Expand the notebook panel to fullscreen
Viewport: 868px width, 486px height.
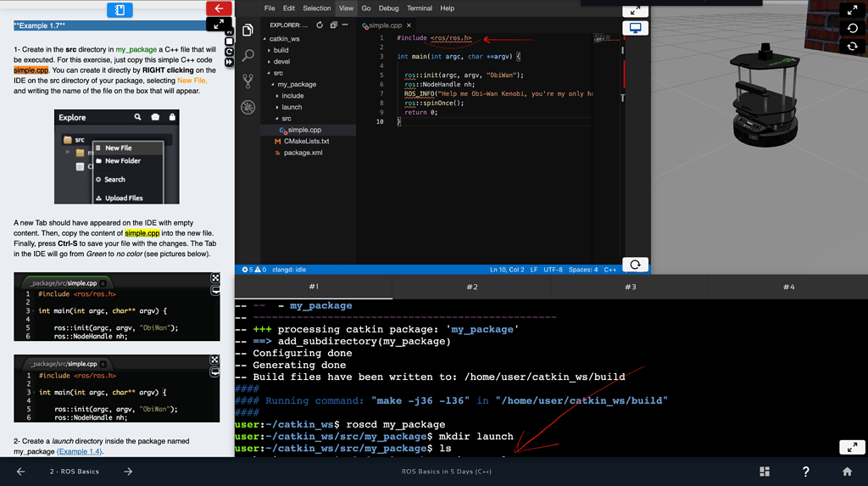click(219, 25)
